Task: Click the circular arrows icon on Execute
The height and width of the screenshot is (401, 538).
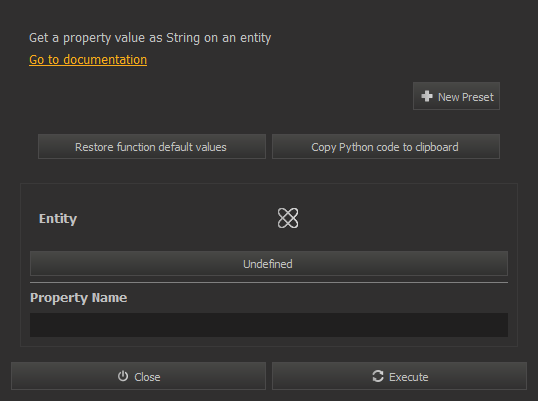Action: coord(378,376)
